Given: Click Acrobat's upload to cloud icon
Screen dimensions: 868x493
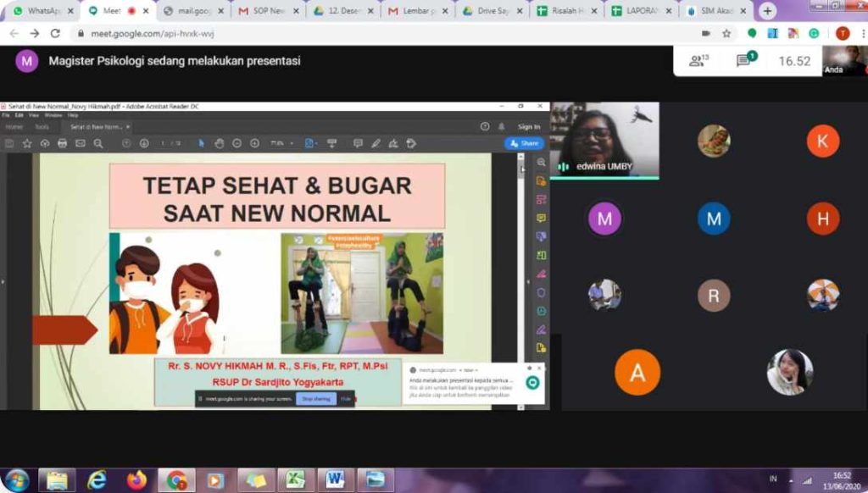Looking at the screenshot, I should 45,144.
